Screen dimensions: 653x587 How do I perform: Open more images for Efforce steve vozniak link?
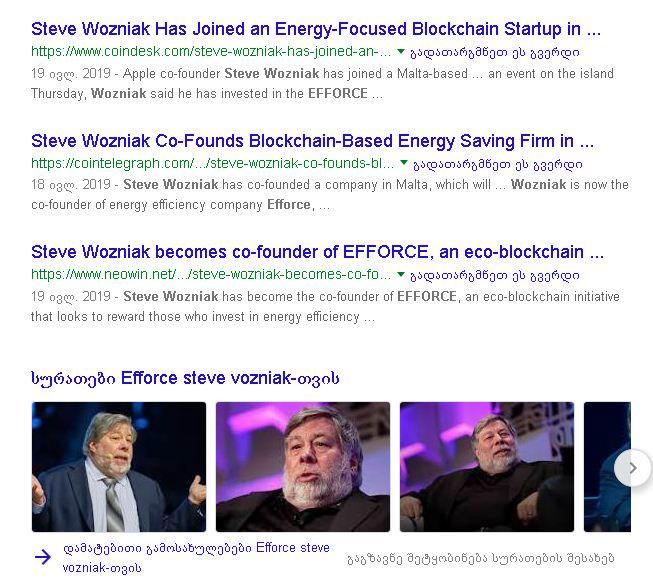point(196,558)
